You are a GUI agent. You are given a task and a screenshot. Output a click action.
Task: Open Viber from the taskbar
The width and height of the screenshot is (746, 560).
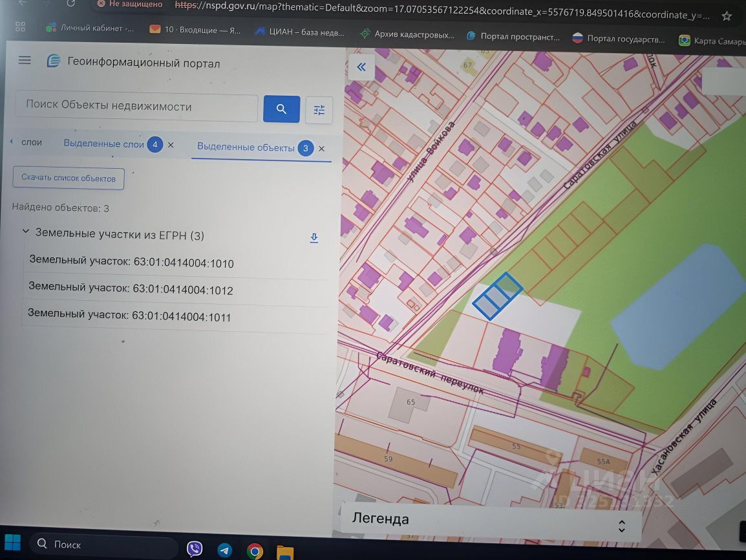tap(194, 549)
